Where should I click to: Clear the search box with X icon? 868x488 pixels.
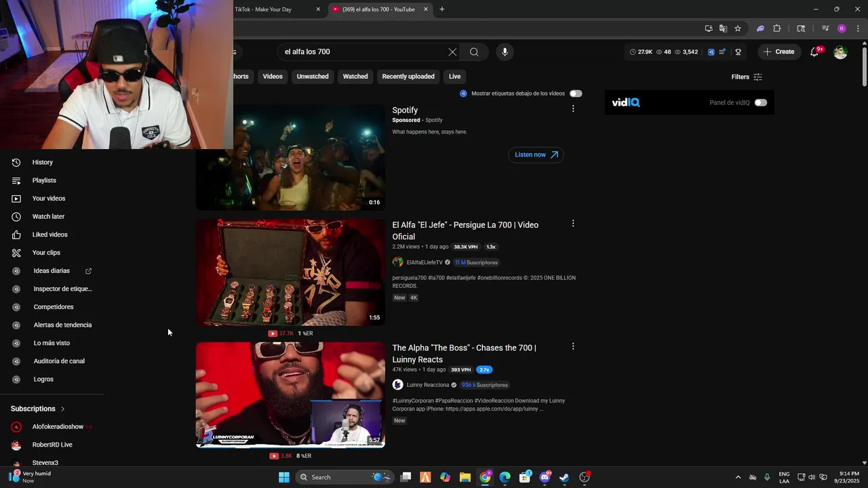point(452,52)
